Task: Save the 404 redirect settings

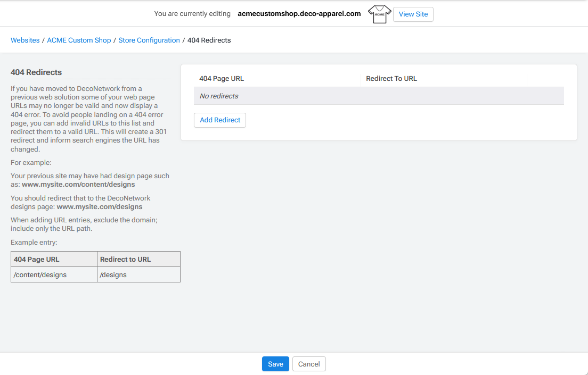Action: pyautogui.click(x=275, y=364)
